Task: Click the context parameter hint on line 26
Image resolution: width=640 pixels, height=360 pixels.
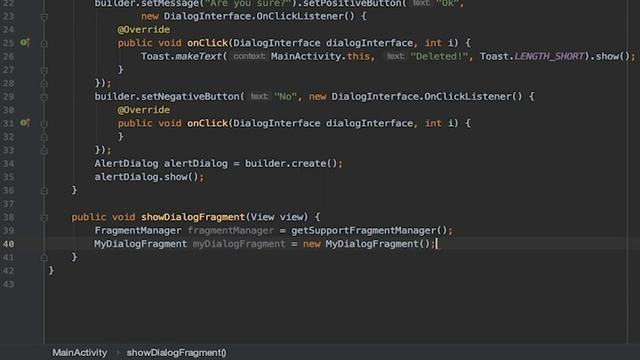Action: pos(249,56)
